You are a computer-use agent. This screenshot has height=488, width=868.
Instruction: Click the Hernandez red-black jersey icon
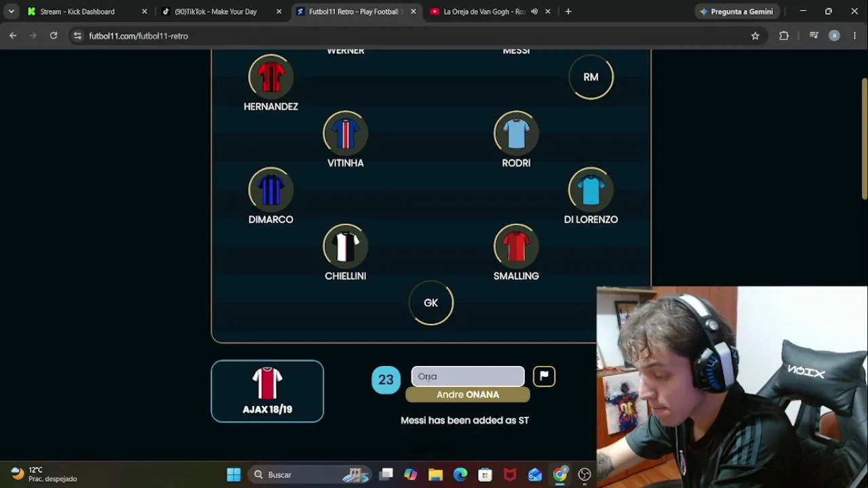[271, 77]
